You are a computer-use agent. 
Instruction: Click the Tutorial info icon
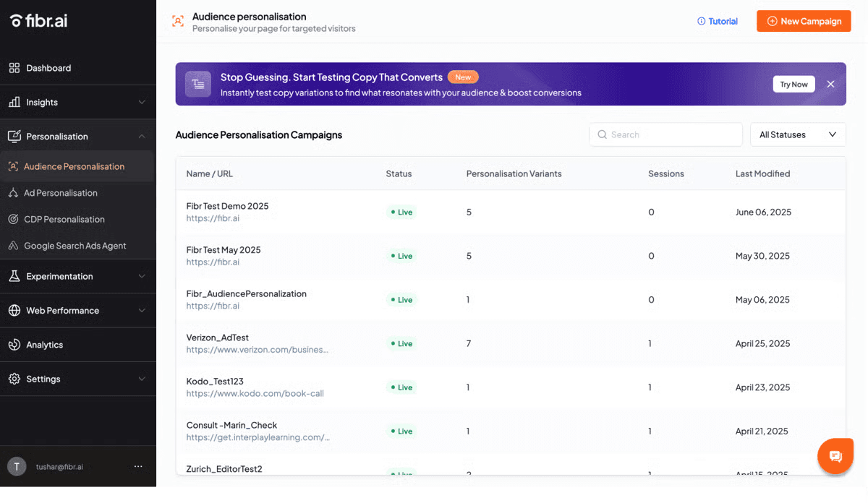701,22
